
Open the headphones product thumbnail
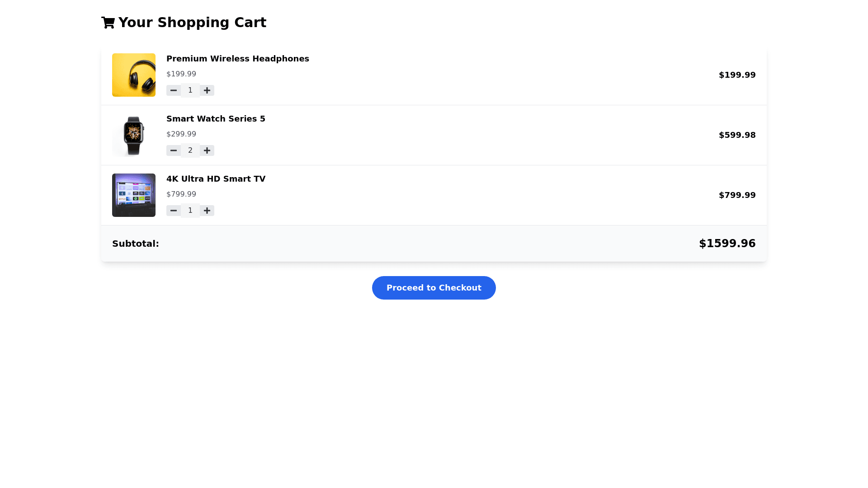click(x=134, y=75)
